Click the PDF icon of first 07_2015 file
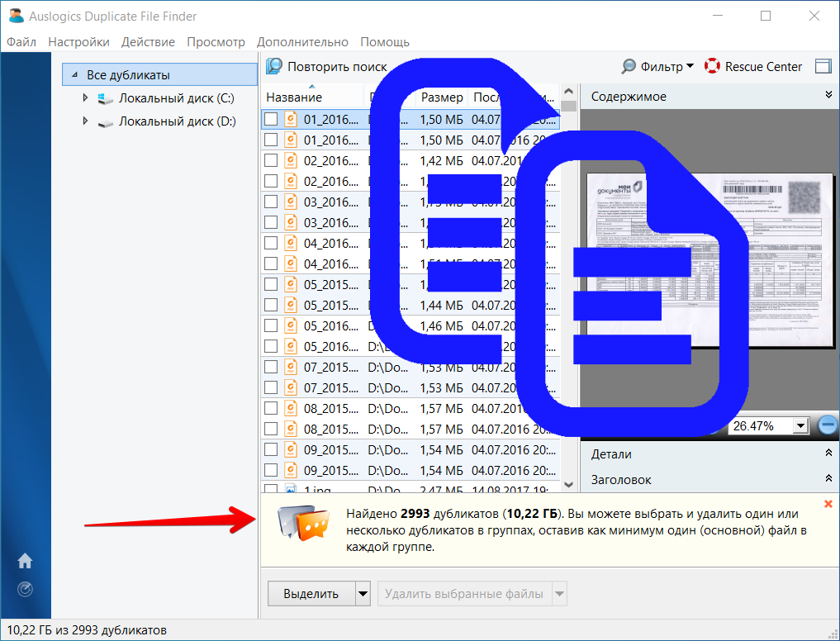The image size is (840, 641). 291,367
